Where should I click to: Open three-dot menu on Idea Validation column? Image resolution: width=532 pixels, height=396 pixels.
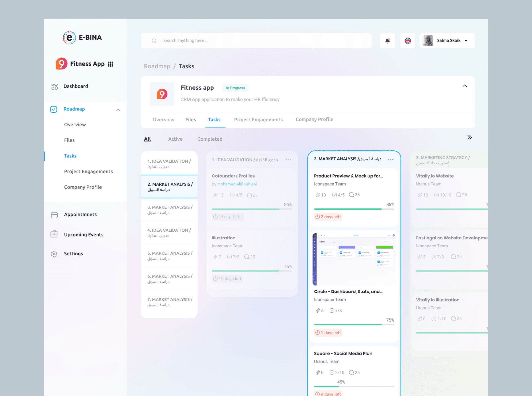[288, 160]
